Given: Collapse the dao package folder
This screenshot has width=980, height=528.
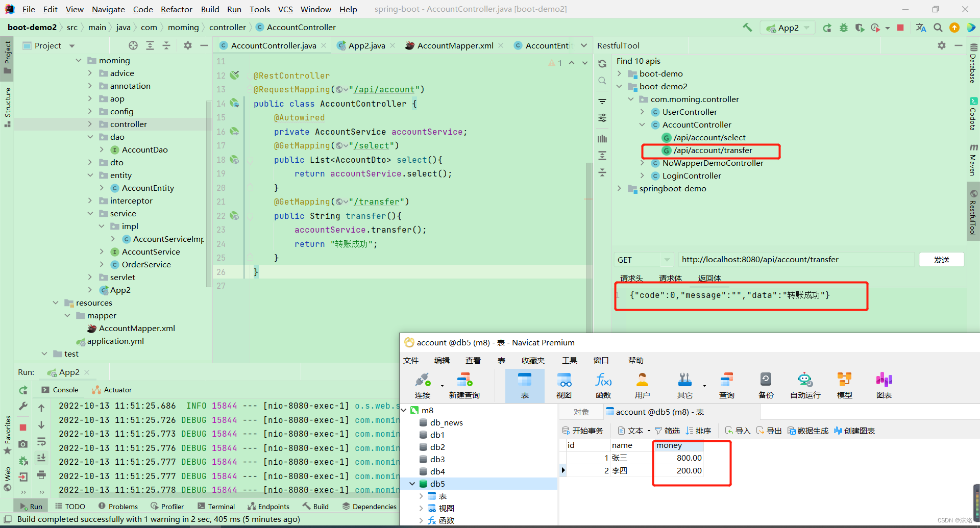Looking at the screenshot, I should click(x=90, y=137).
